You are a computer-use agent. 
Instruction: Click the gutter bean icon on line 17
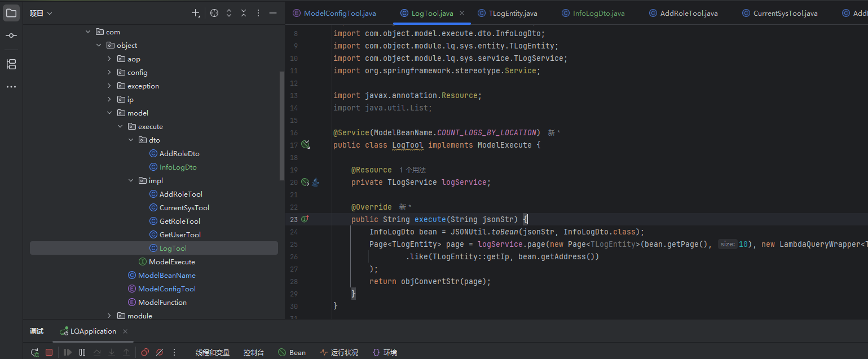[305, 145]
